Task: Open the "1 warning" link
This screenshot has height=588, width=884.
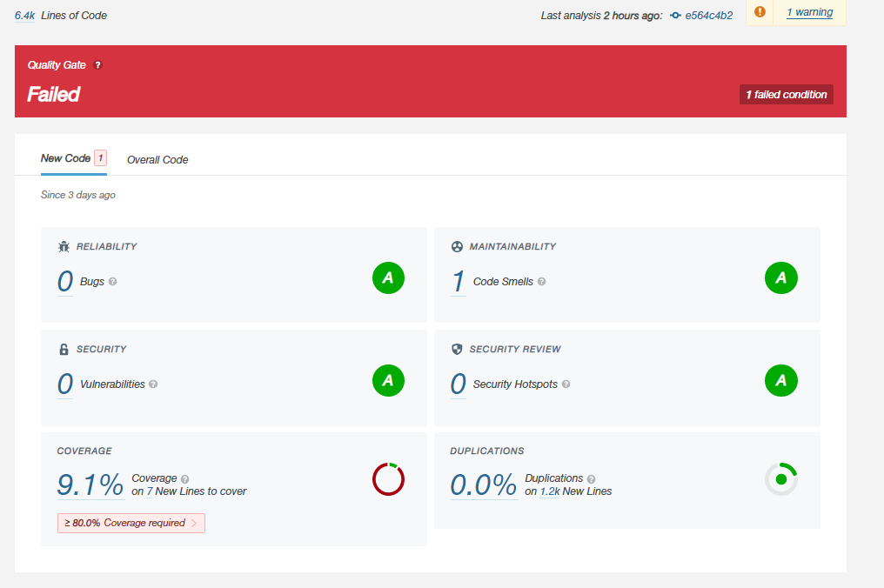Action: coord(809,13)
